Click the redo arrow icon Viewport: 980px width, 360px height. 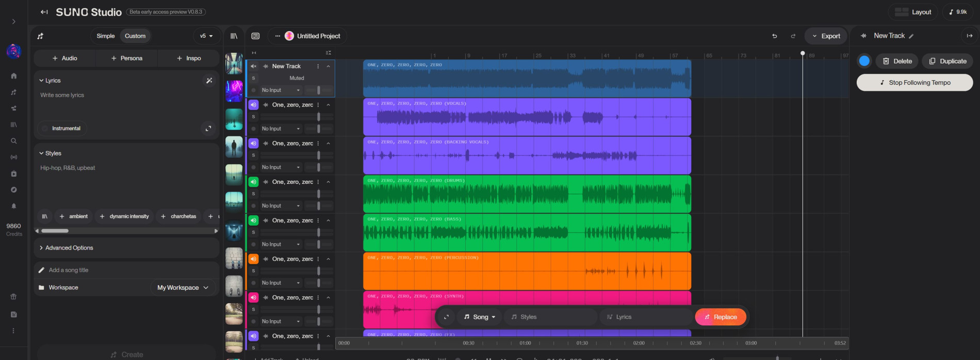pyautogui.click(x=793, y=36)
